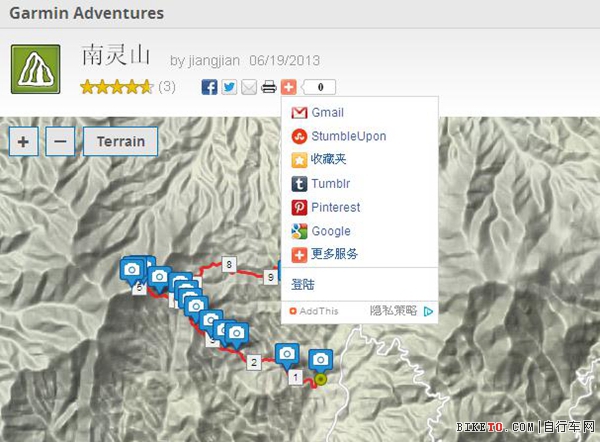Click the email share icon
Image resolution: width=600 pixels, height=442 pixels.
pos(249,87)
